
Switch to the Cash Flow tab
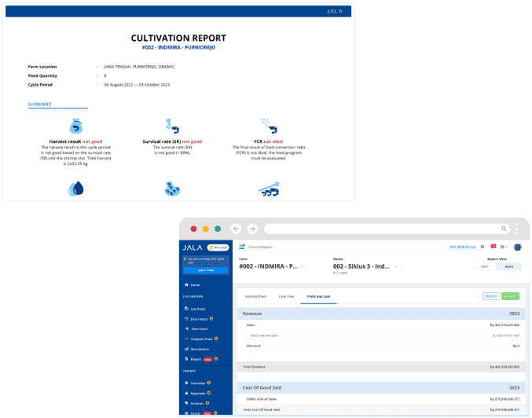(286, 296)
